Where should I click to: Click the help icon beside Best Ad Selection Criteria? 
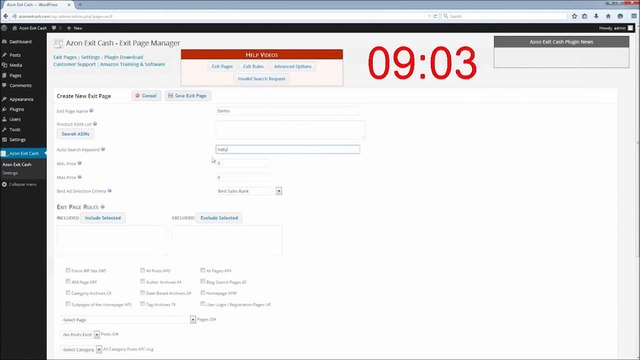110,191
